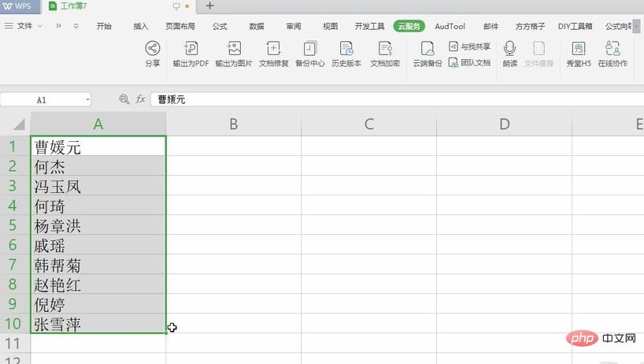The width and height of the screenshot is (644, 364).
Task: Select column B header
Action: 233,124
